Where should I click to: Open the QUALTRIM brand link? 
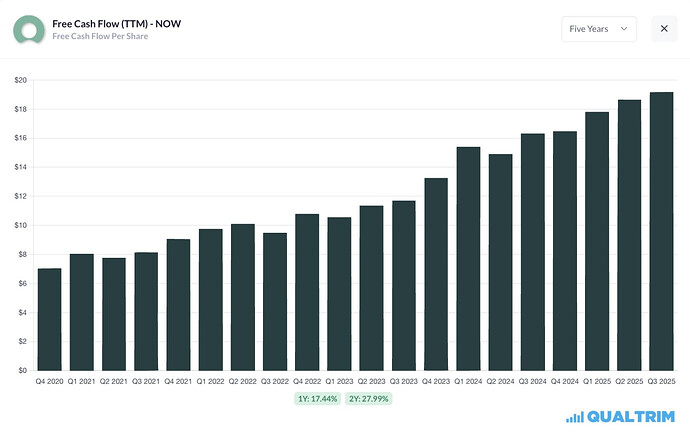tap(620, 417)
